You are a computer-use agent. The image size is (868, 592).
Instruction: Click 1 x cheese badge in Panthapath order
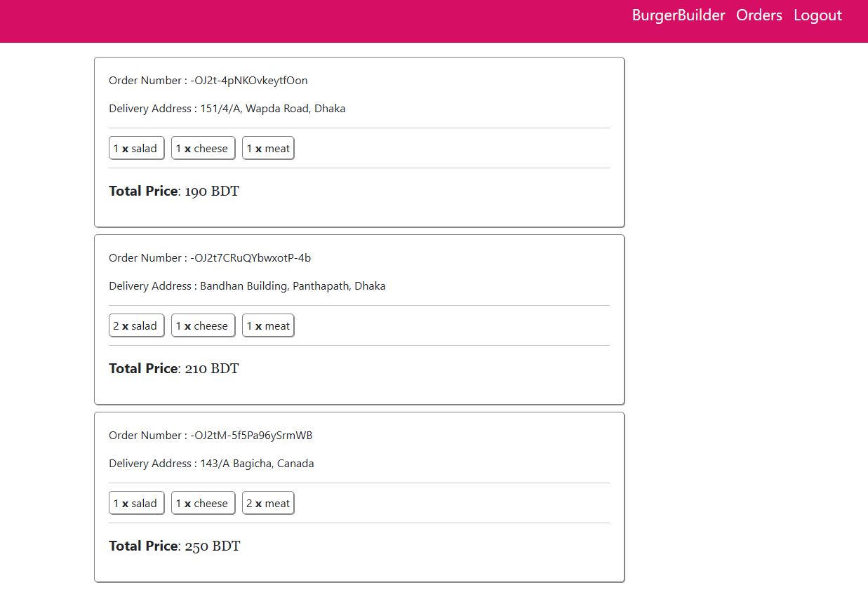pyautogui.click(x=203, y=326)
